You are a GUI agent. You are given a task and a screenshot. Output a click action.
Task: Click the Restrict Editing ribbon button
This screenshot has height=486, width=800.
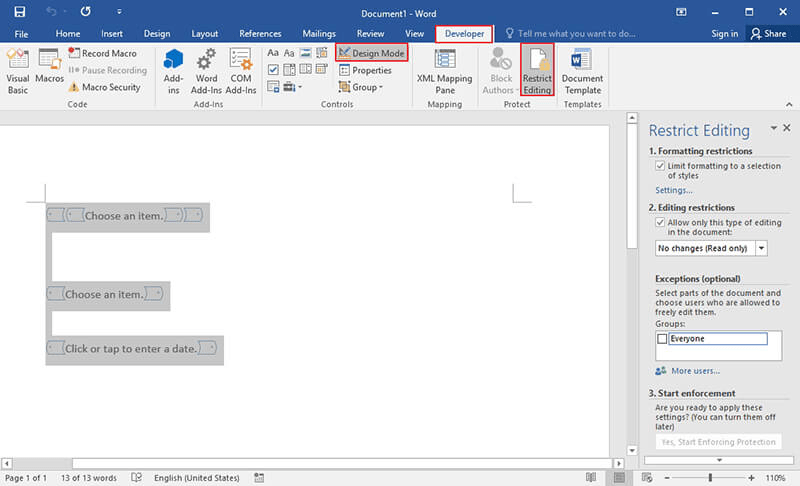click(537, 70)
